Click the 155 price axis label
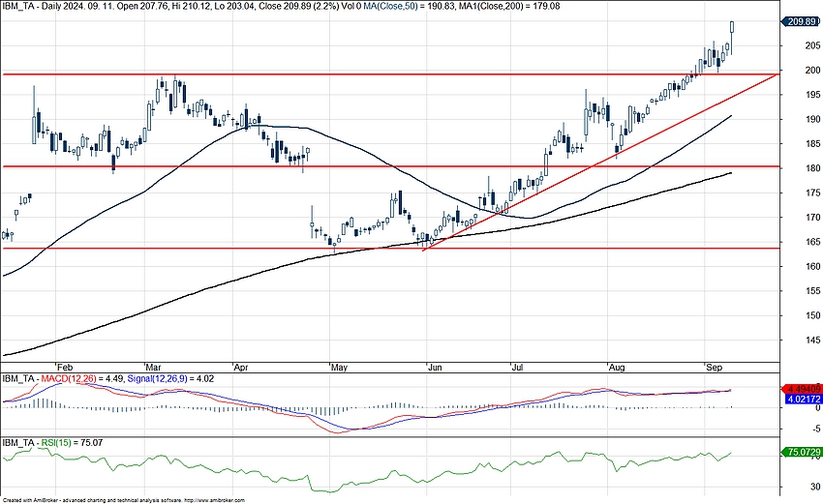This screenshot has height=504, width=823. point(812,290)
